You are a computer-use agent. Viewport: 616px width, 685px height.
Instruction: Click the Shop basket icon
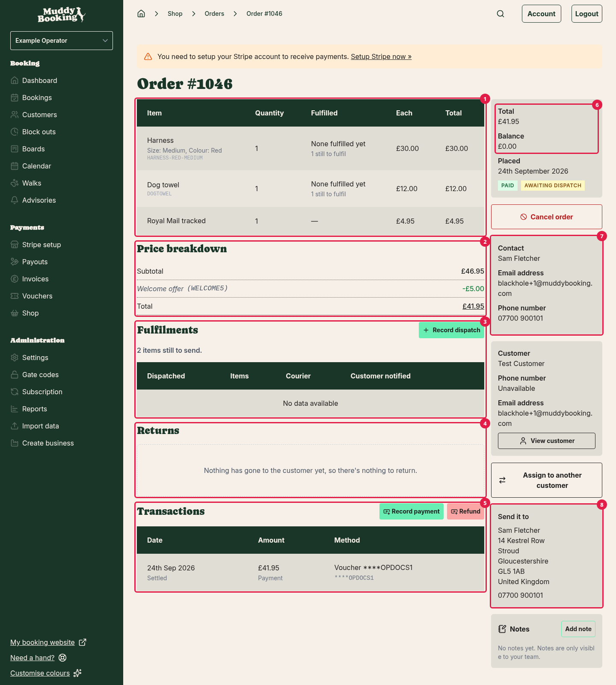tap(15, 313)
